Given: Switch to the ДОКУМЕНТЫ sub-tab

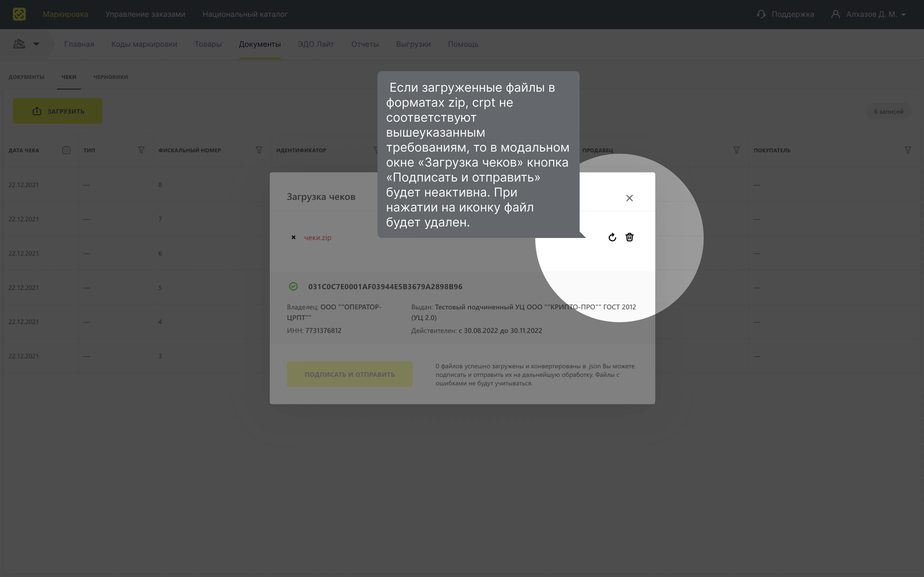Looking at the screenshot, I should coord(26,77).
